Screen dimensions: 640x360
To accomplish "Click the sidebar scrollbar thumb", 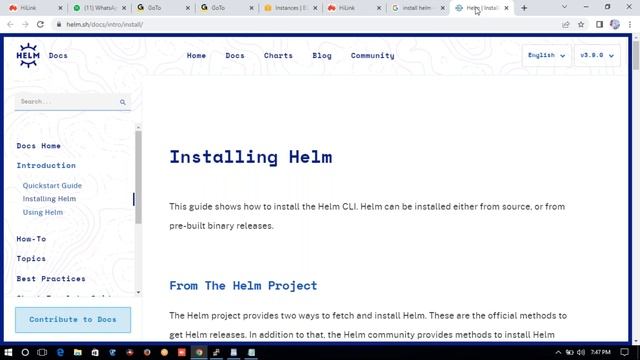I will click(138, 177).
